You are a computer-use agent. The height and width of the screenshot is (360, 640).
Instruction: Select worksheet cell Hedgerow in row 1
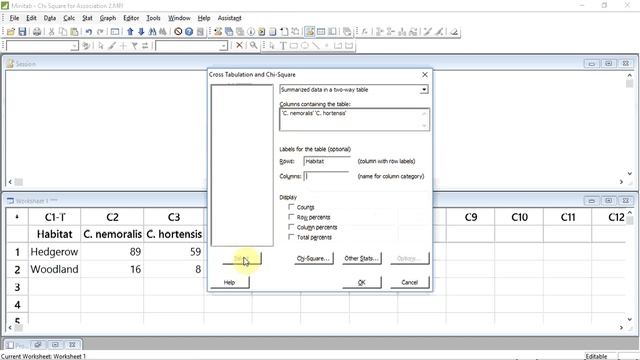54,252
